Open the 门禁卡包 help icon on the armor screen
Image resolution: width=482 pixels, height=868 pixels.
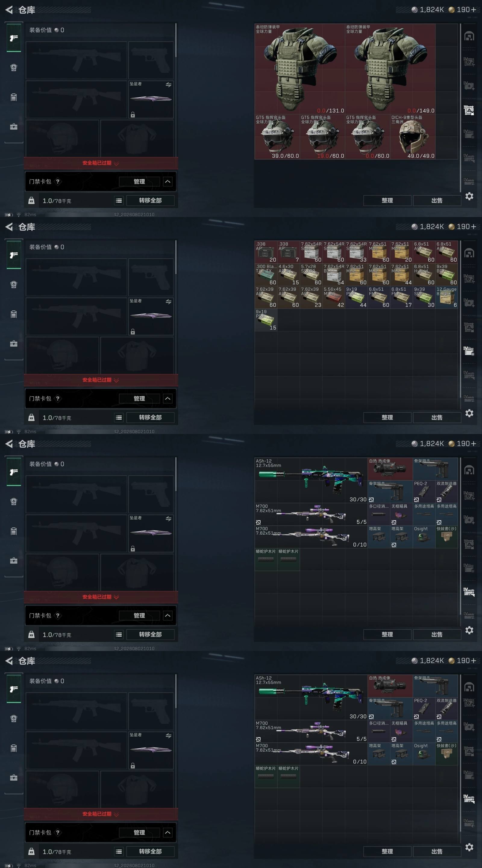pyautogui.click(x=58, y=182)
